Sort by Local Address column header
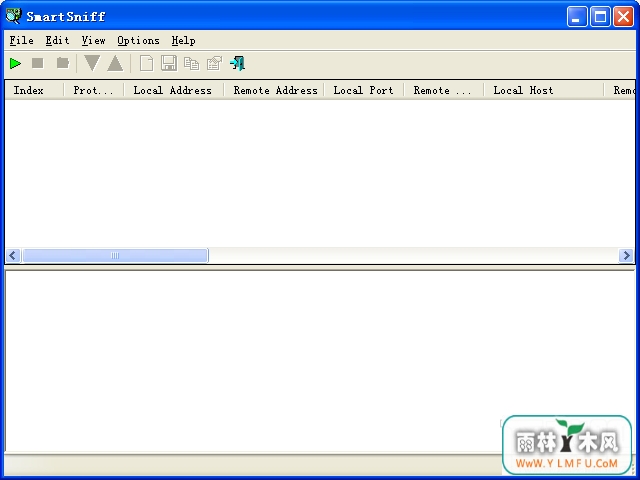Viewport: 640px width, 480px height. pyautogui.click(x=173, y=90)
